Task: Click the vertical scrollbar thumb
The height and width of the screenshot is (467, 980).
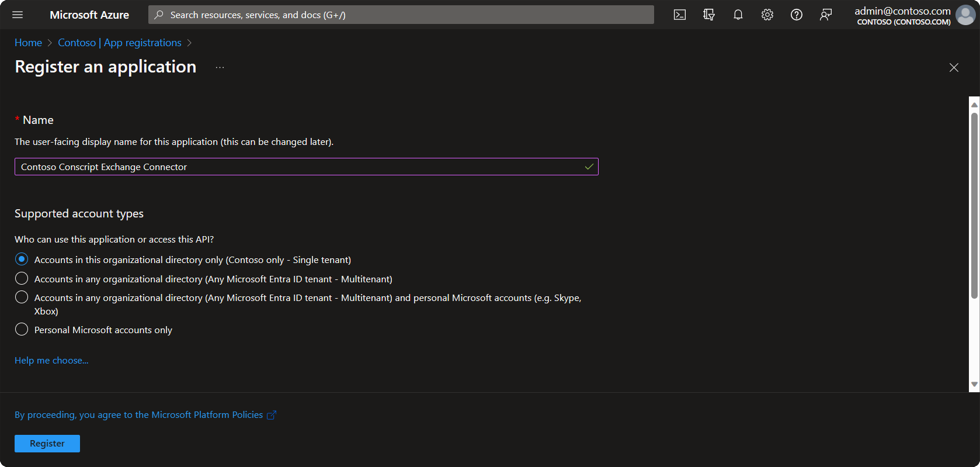Action: pos(974,205)
